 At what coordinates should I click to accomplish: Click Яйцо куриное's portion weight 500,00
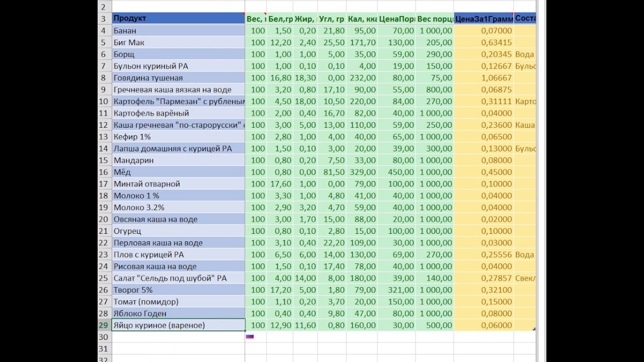[x=435, y=325]
